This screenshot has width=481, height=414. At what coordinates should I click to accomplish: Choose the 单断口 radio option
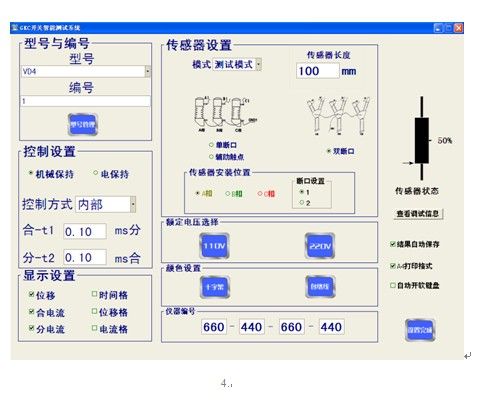tap(211, 145)
